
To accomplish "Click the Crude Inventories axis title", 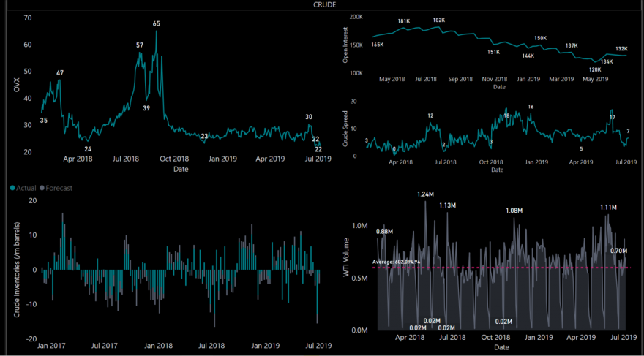I will pyautogui.click(x=17, y=270).
